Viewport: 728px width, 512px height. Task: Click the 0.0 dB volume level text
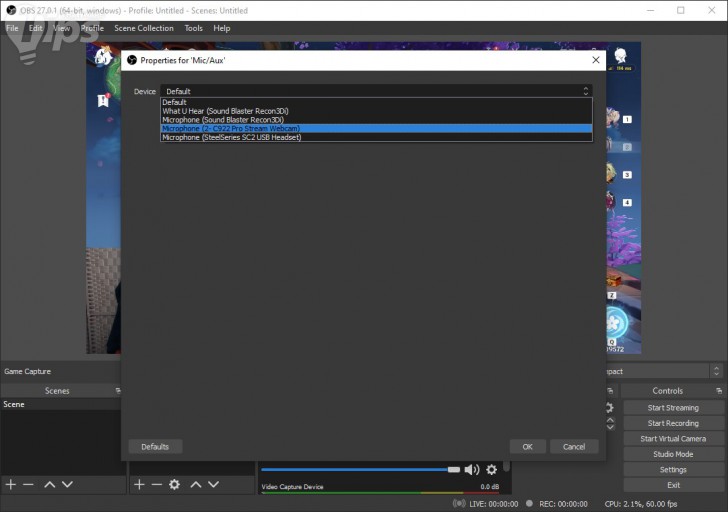tap(490, 486)
